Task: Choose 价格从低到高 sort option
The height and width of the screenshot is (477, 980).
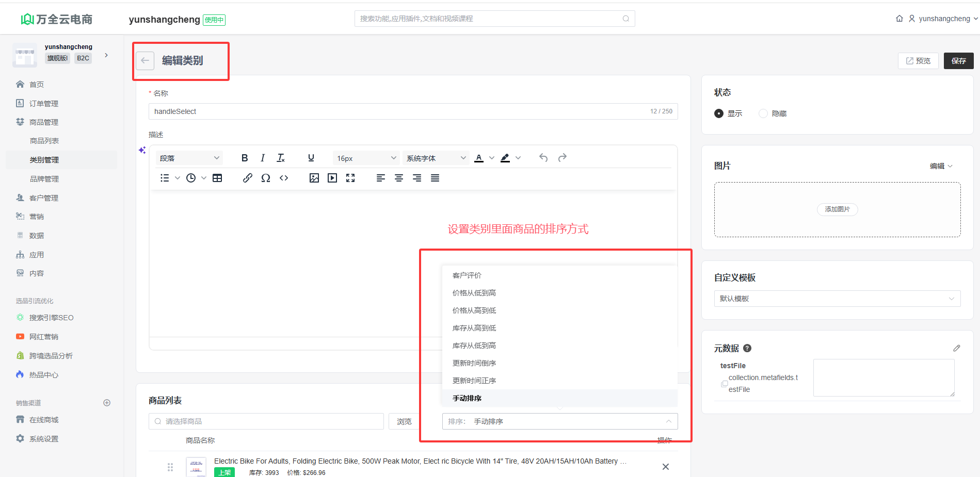Action: coord(474,293)
